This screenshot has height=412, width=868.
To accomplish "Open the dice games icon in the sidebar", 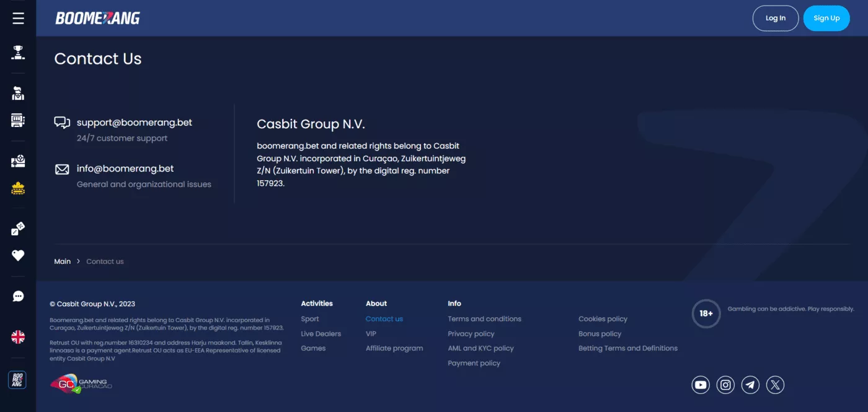I will pyautogui.click(x=18, y=229).
